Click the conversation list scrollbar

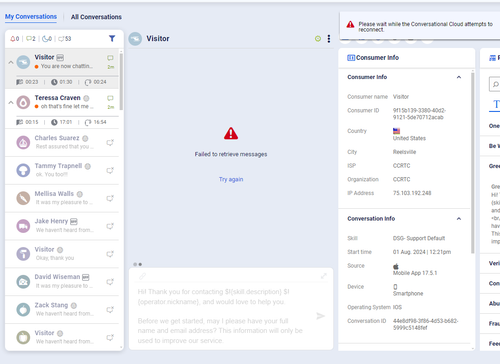(121, 82)
